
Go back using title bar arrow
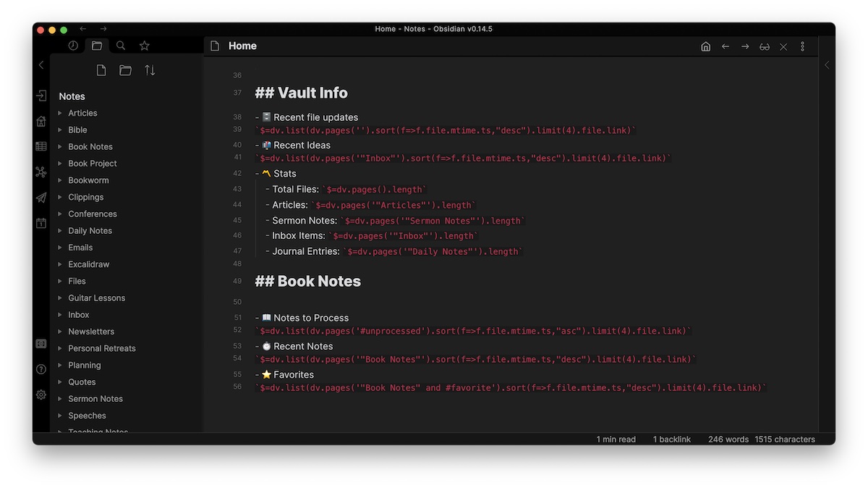(x=82, y=29)
